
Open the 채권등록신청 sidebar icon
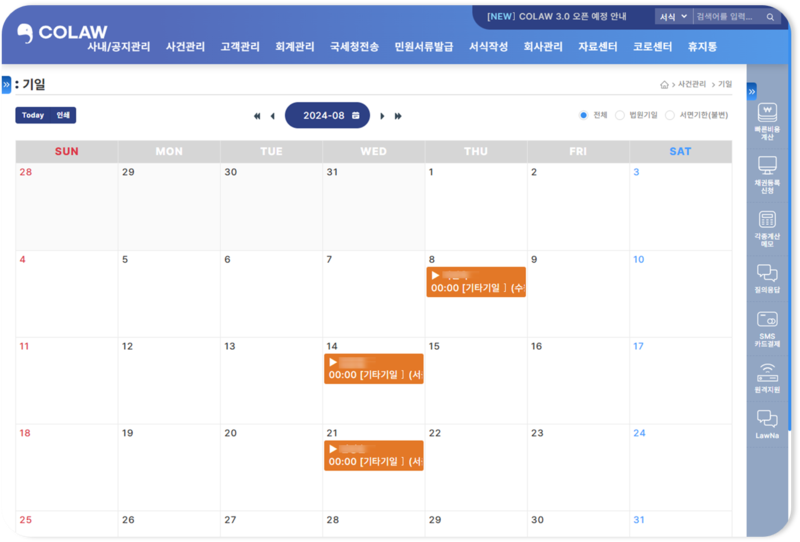tap(767, 175)
